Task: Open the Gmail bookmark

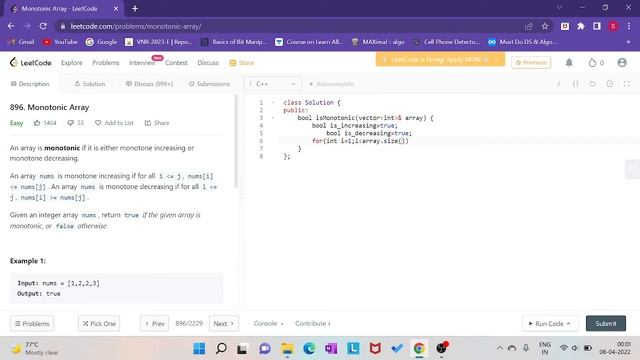Action: (x=21, y=42)
